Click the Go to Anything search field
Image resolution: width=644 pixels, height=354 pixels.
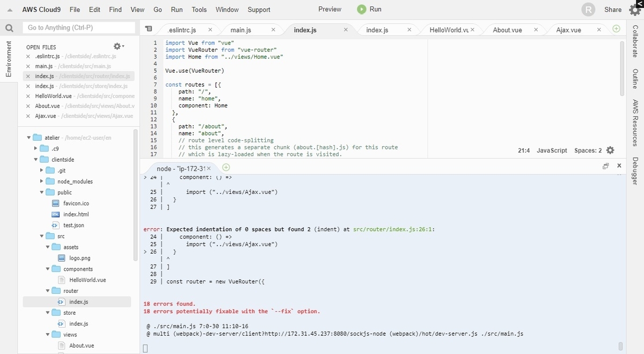(79, 27)
